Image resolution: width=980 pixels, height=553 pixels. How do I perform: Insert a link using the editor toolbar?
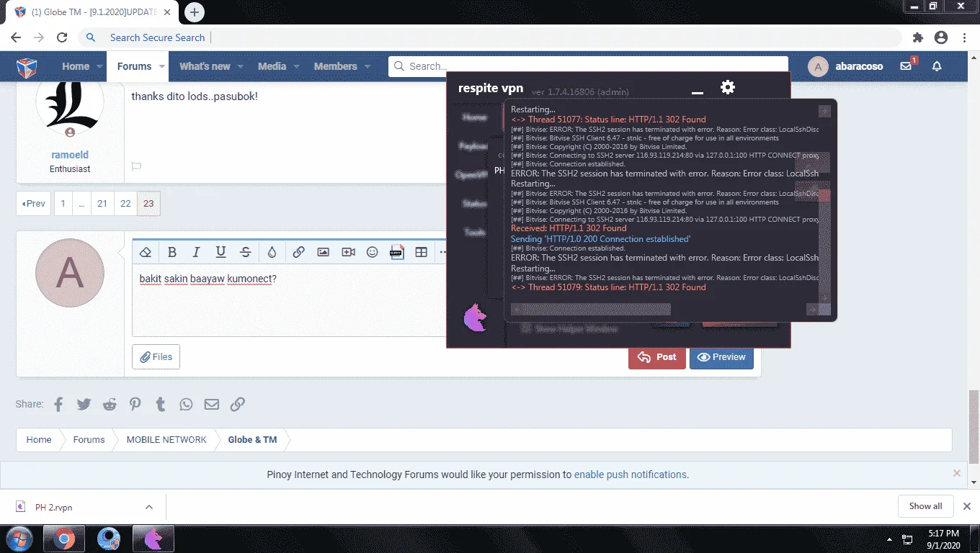pyautogui.click(x=298, y=252)
